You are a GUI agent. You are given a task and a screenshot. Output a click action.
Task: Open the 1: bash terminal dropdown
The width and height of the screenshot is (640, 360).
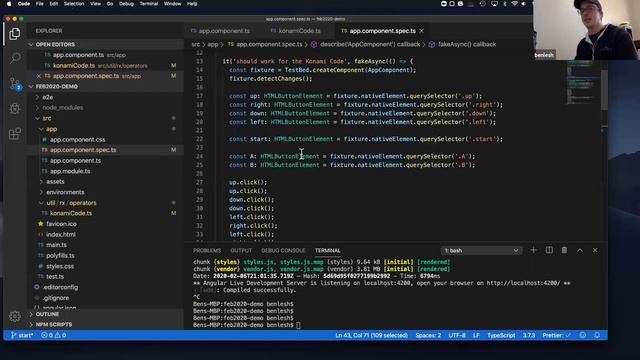click(481, 250)
